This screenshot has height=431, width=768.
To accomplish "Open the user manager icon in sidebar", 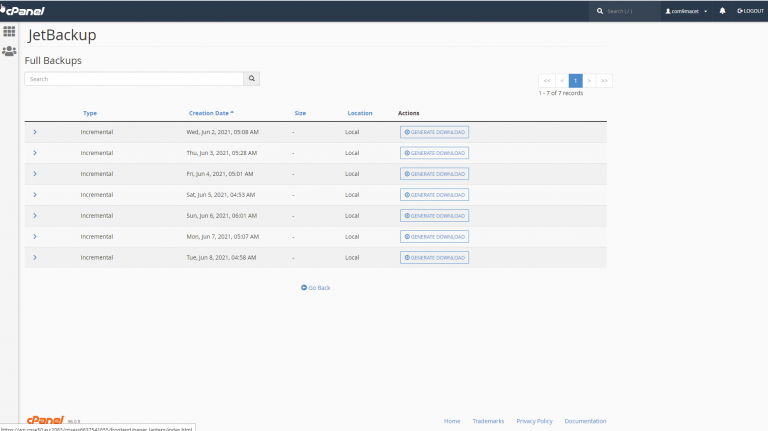I will click(9, 51).
